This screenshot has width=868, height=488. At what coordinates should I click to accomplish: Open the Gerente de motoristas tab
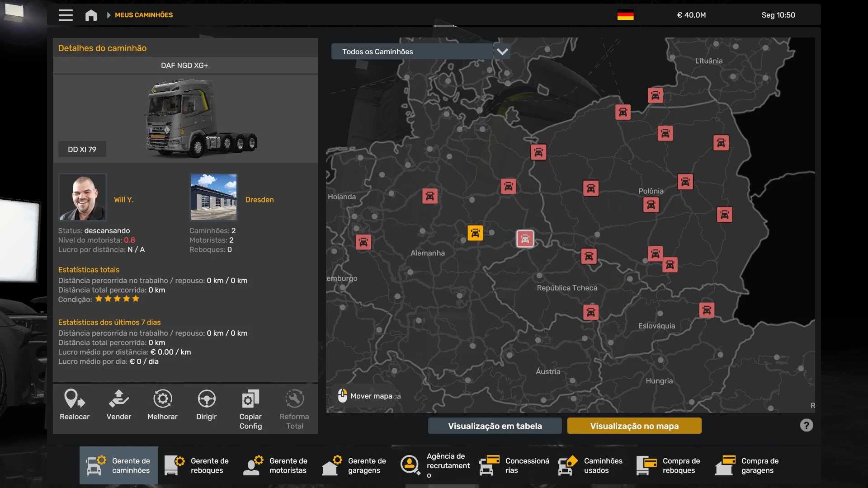pos(276,465)
